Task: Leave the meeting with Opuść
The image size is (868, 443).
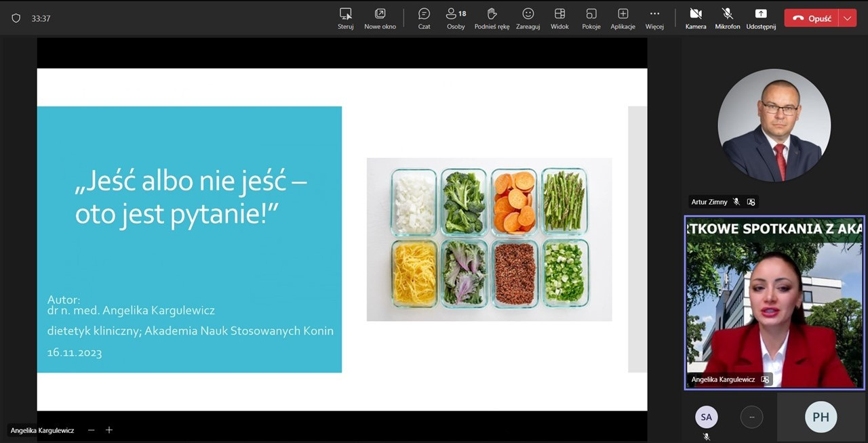Action: (812, 18)
